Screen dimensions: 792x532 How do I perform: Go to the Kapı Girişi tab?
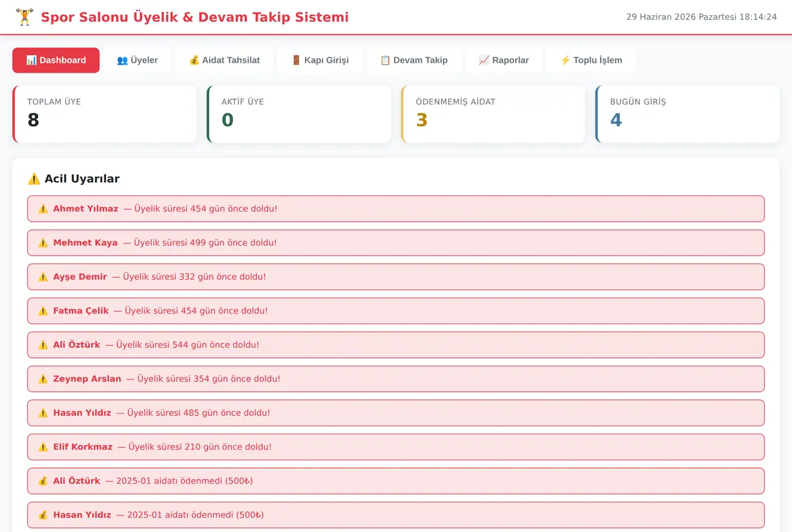pos(320,60)
